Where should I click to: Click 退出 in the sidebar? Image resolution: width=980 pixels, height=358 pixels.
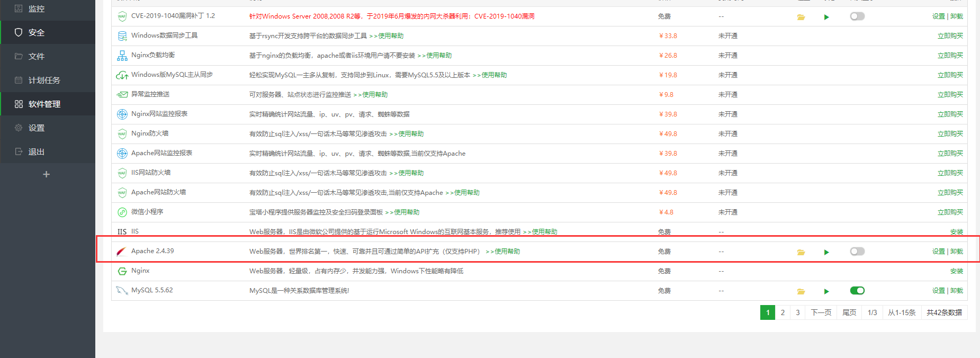point(48,151)
